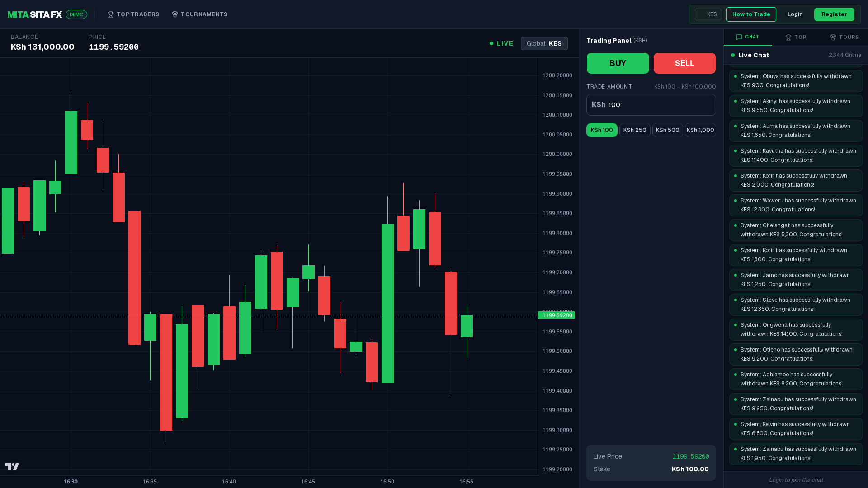Select Waweru's KES 12,300 withdrawal message
This screenshot has width=868, height=488.
pyautogui.click(x=796, y=205)
